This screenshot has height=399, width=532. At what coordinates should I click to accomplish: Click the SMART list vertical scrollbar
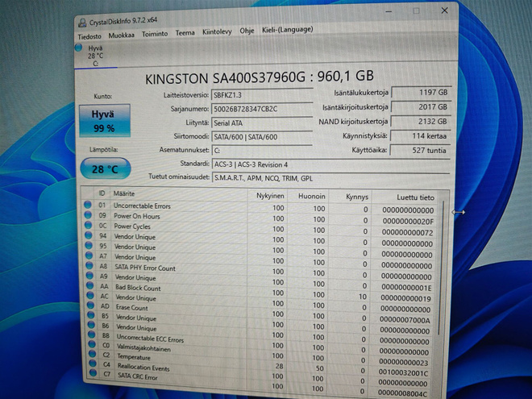441,268
